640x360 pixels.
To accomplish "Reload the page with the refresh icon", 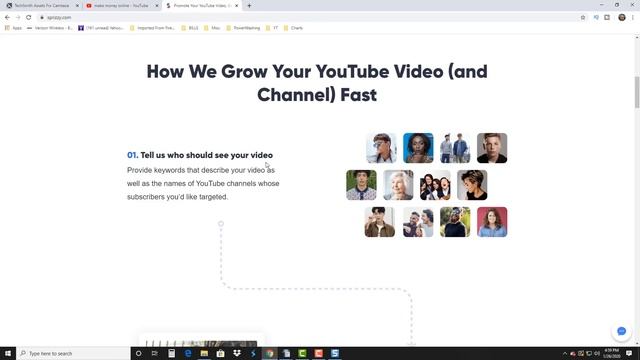I will 29,18.
